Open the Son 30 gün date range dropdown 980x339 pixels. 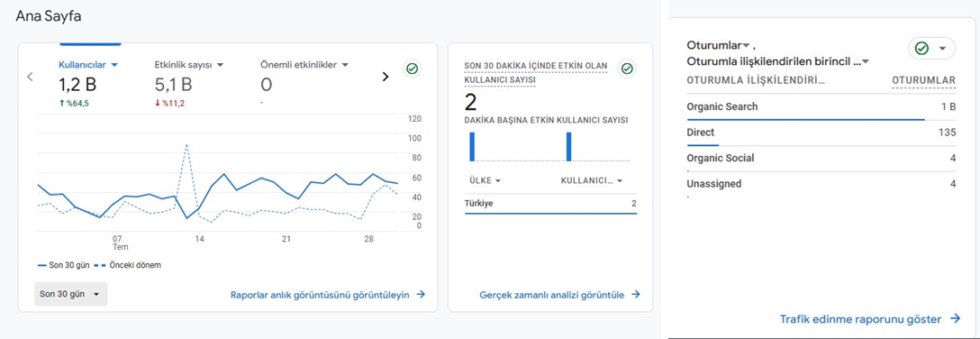pos(70,294)
